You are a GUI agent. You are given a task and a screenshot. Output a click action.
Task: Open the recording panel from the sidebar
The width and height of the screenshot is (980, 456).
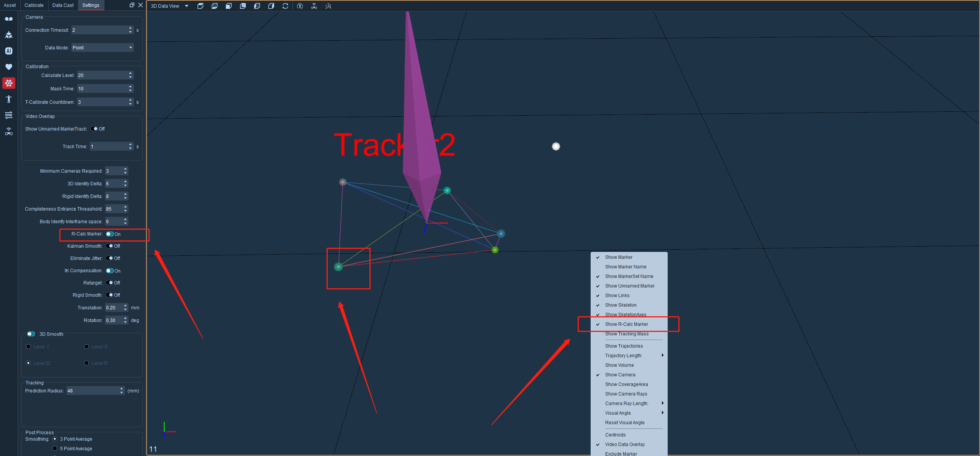click(9, 19)
